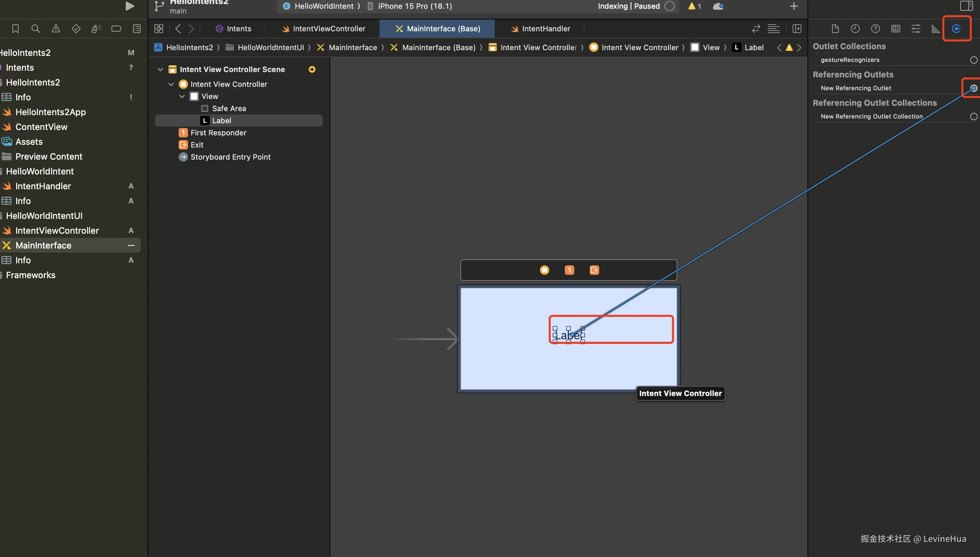Collapse Intent View Controller Scene
This screenshot has height=557, width=980.
click(x=160, y=70)
